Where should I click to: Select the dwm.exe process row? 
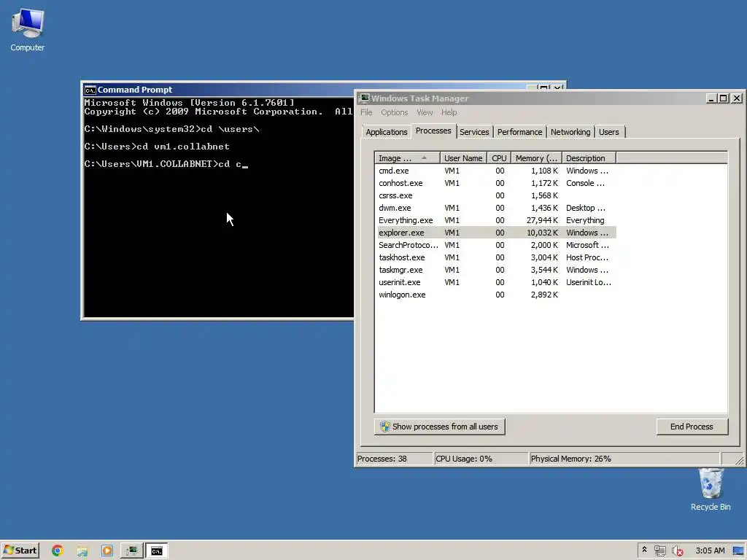[495, 208]
